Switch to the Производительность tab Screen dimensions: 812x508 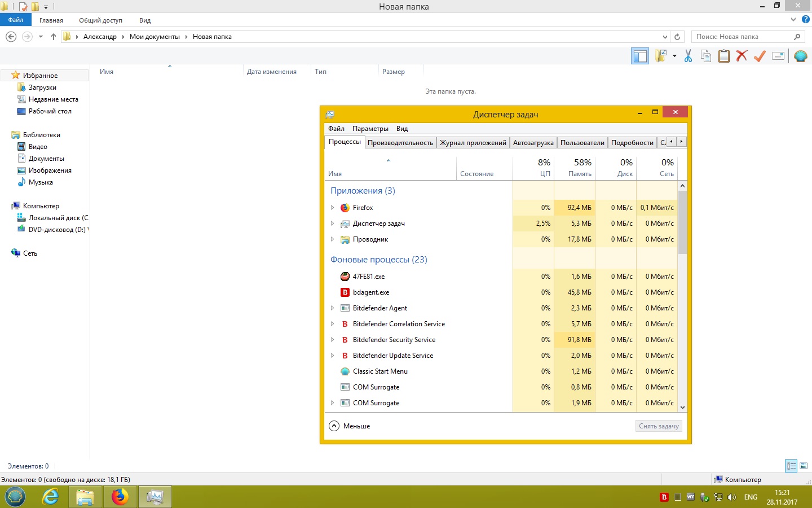click(x=400, y=143)
